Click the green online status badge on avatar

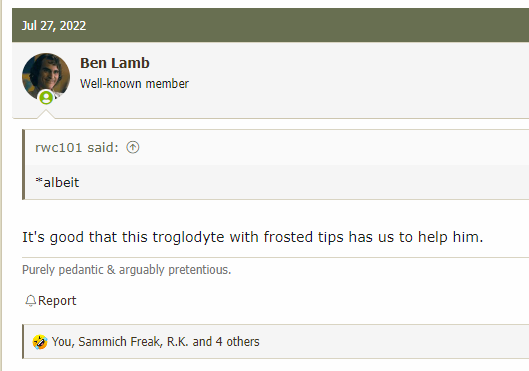[x=46, y=98]
